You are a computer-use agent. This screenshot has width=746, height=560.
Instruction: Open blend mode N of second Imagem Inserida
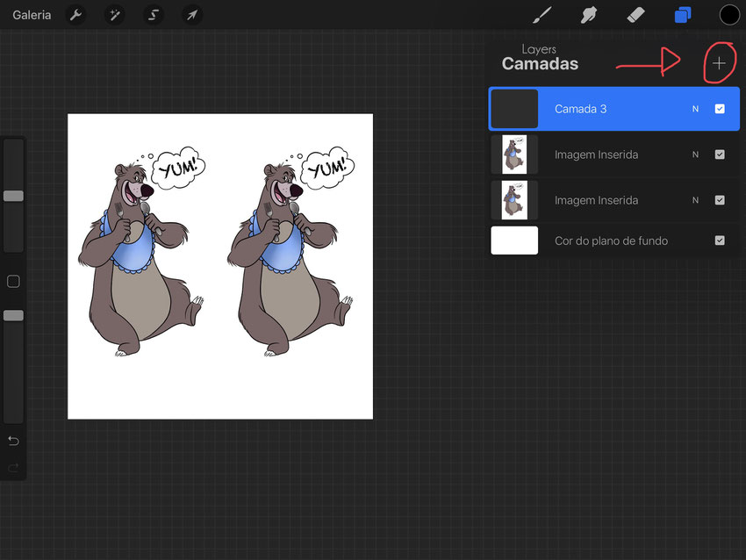pyautogui.click(x=695, y=200)
